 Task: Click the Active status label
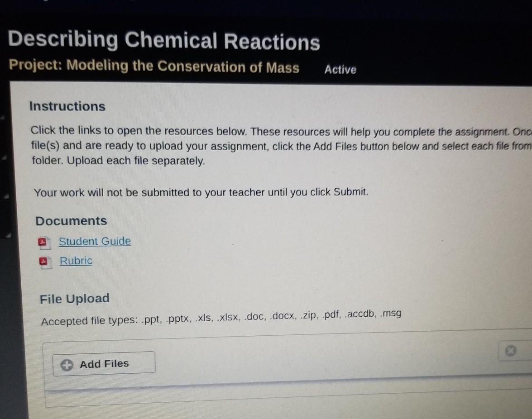(340, 70)
